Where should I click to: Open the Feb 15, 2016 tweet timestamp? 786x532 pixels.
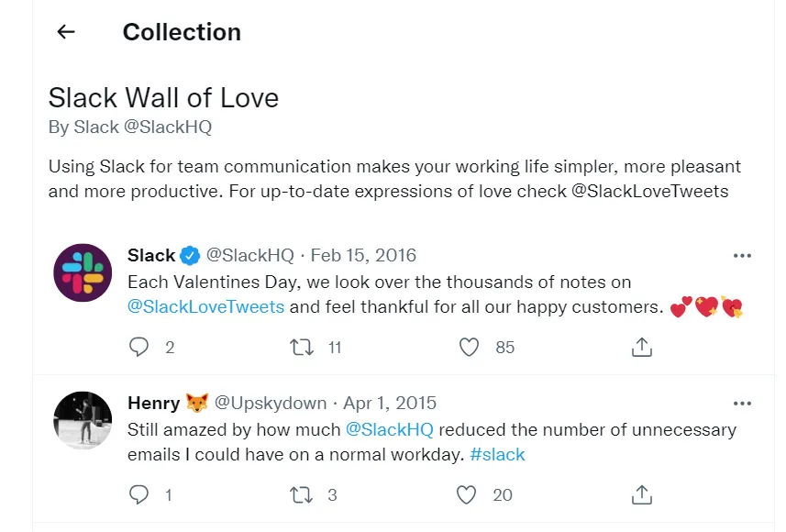(363, 255)
